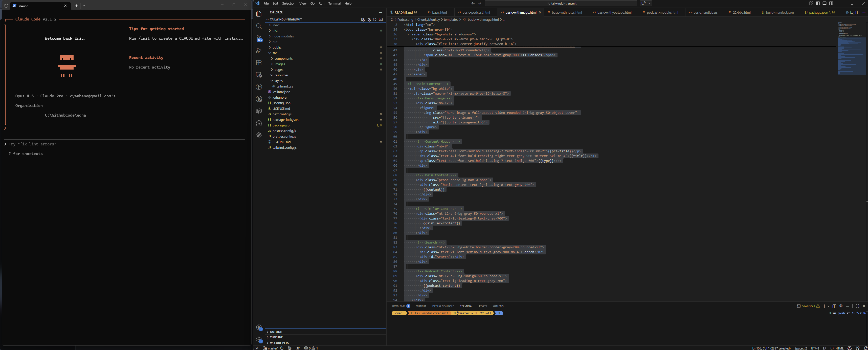Open the Extensions view icon
The image size is (868, 350).
(x=259, y=62)
